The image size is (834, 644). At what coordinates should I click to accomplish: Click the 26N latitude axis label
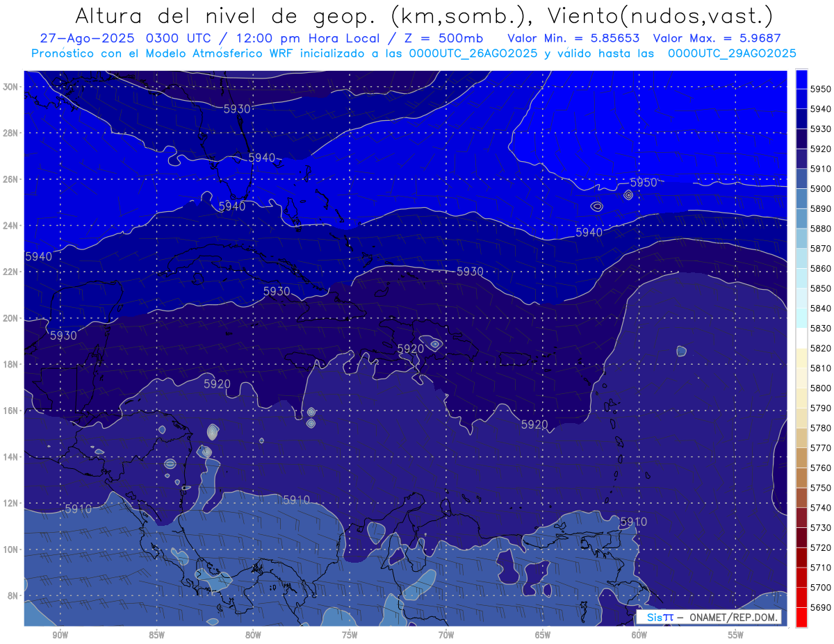click(11, 179)
